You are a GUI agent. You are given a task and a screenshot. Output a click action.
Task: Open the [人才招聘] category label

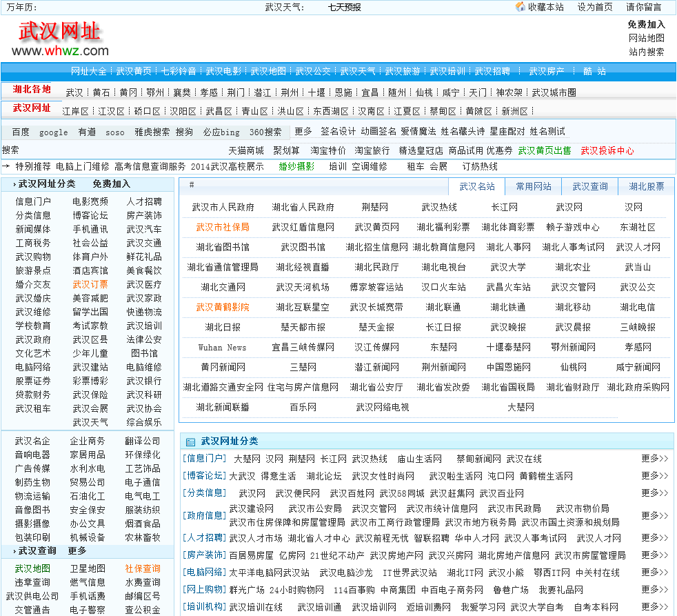205,538
